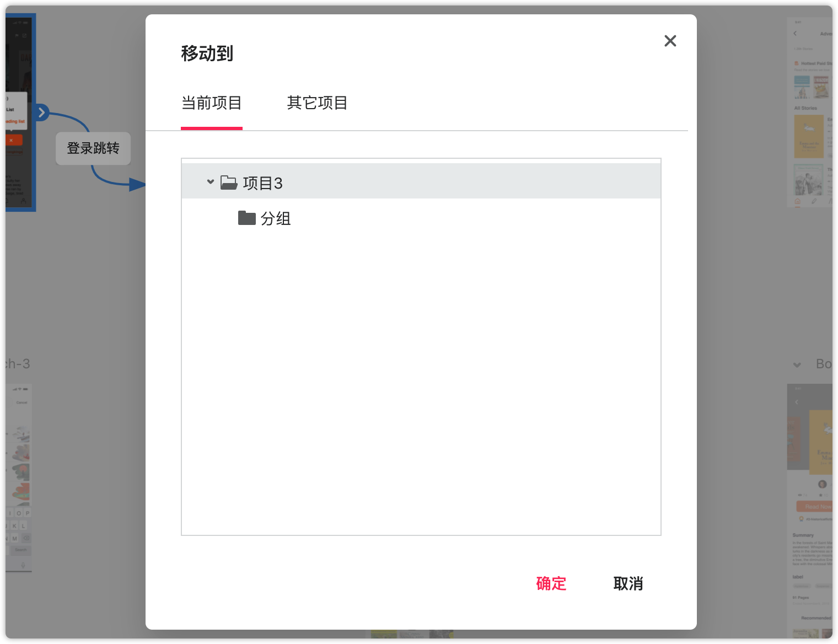
Task: Open the KING book cover thumbnail
Action: pos(821,87)
